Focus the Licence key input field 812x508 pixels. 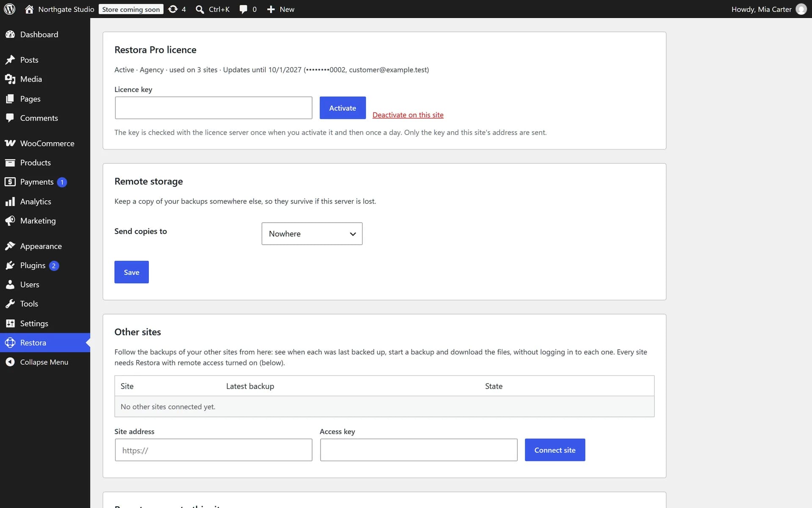(x=214, y=108)
